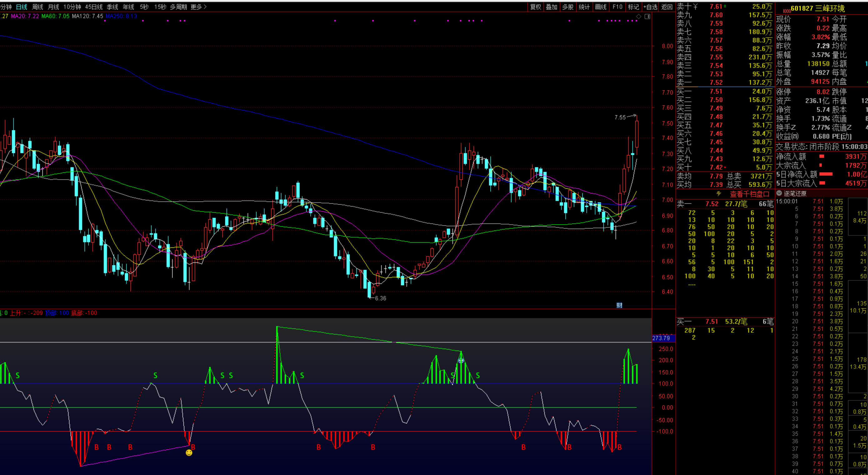The image size is (868, 475).
Task: Click the 顶部: 100 indicator label
Action: pyautogui.click(x=57, y=313)
